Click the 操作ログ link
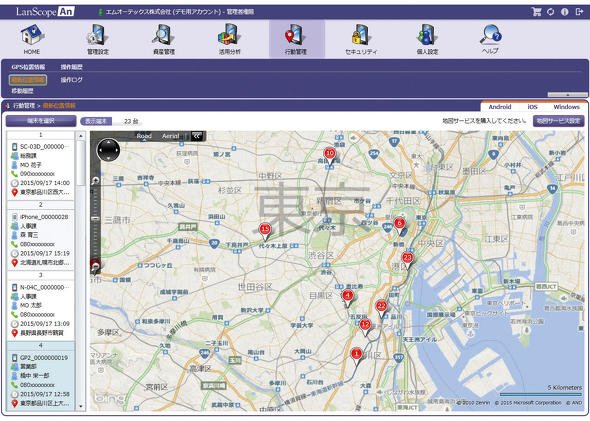This screenshot has width=590, height=421. 71,80
